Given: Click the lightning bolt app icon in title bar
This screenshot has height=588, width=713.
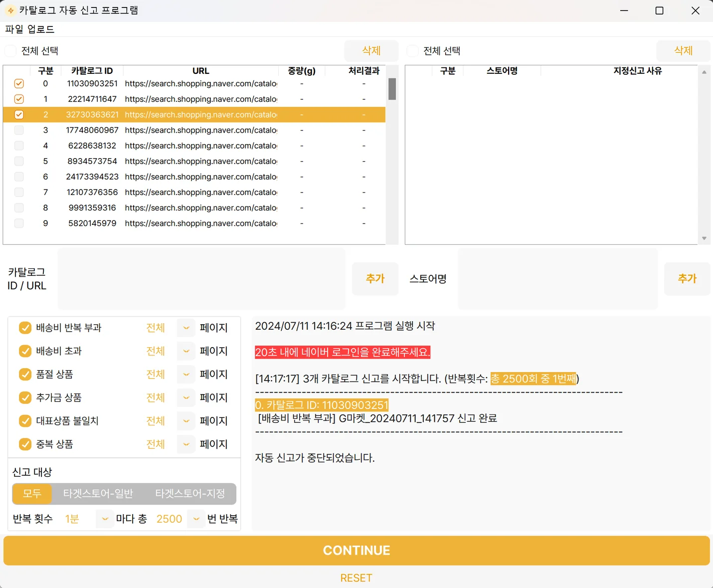Looking at the screenshot, I should click(10, 10).
